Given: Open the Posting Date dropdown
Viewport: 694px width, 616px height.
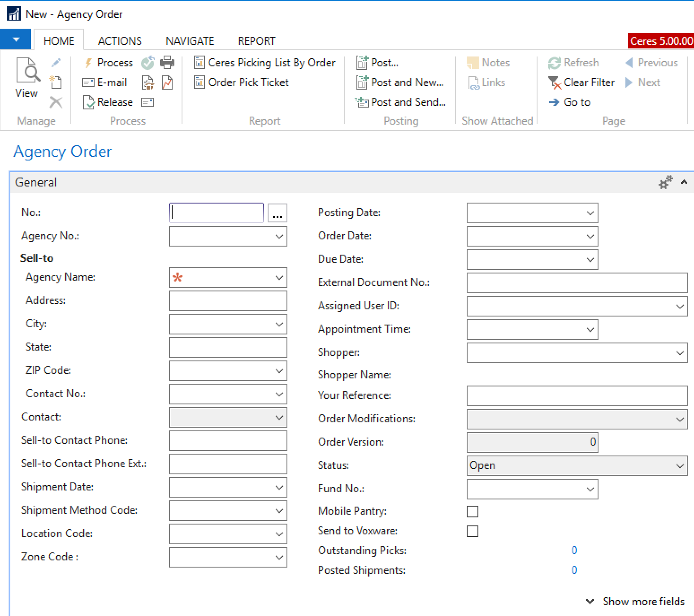Looking at the screenshot, I should point(590,213).
